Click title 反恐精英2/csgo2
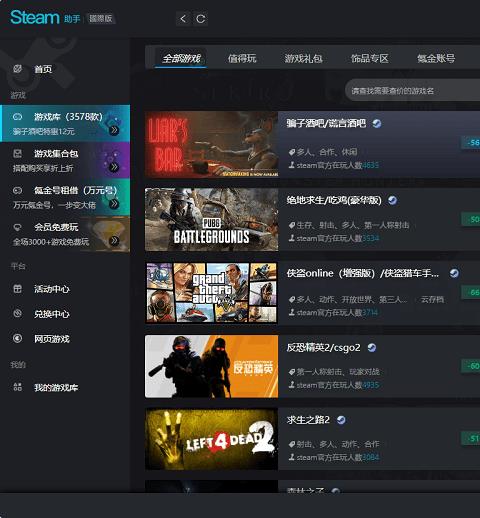 pos(323,347)
